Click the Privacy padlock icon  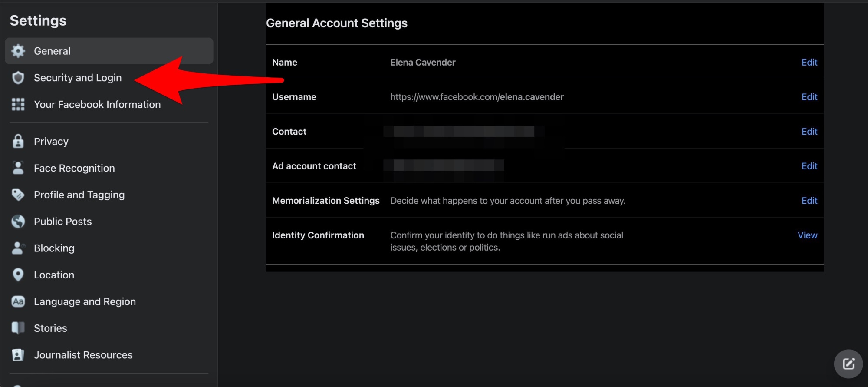pyautogui.click(x=18, y=141)
